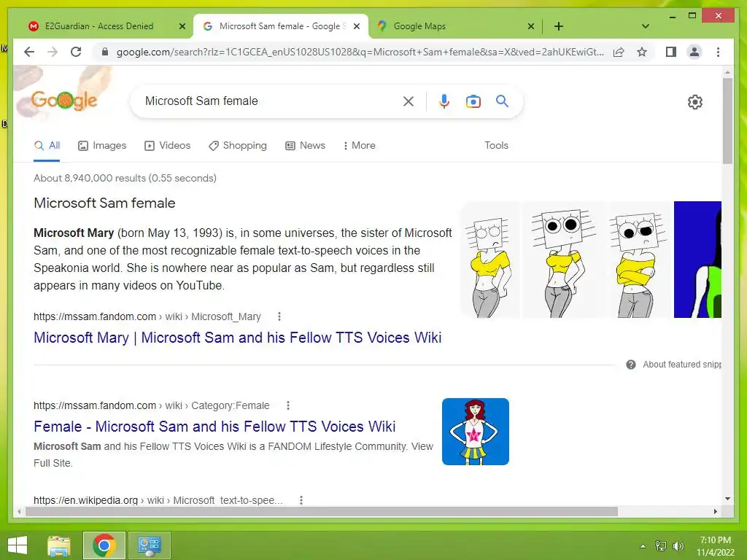Click the mssam.fandom.com Microsoft_Mary URL
Viewport: 747px width, 560px height.
click(147, 316)
